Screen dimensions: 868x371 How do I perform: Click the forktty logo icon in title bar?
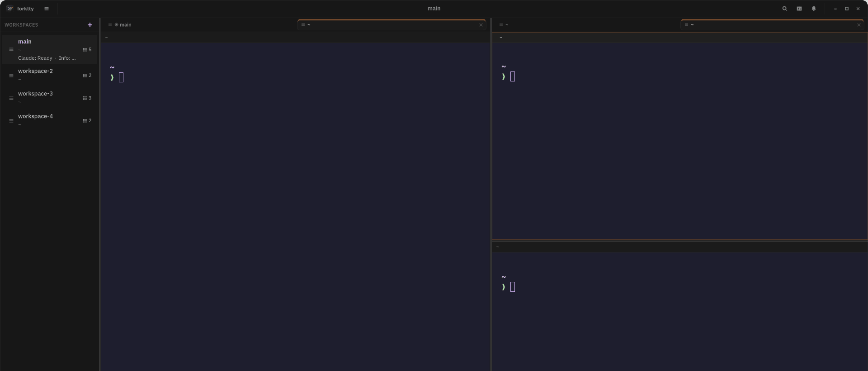10,9
